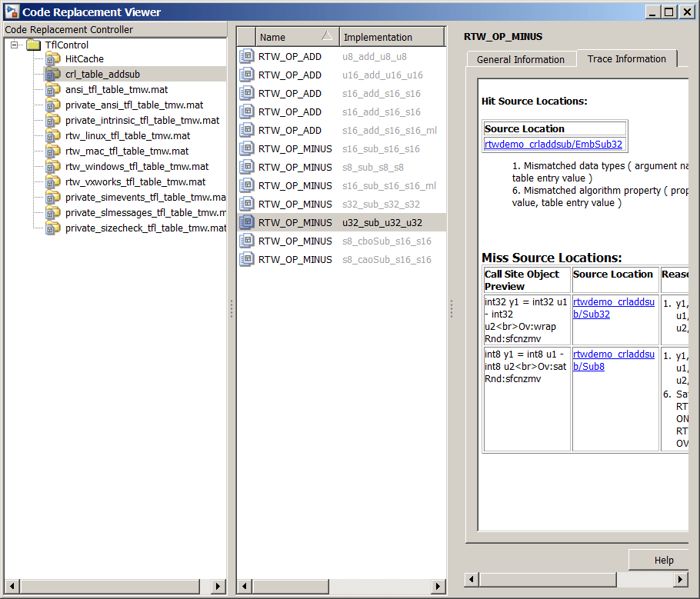Click entry icon for s8_sub_s8_s8 row
The width and height of the screenshot is (700, 599).
pos(246,167)
